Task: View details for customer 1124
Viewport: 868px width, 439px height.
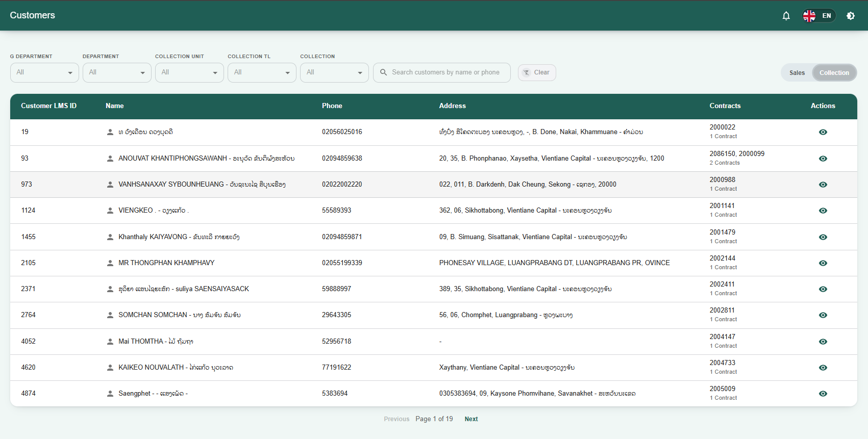Action: [823, 211]
